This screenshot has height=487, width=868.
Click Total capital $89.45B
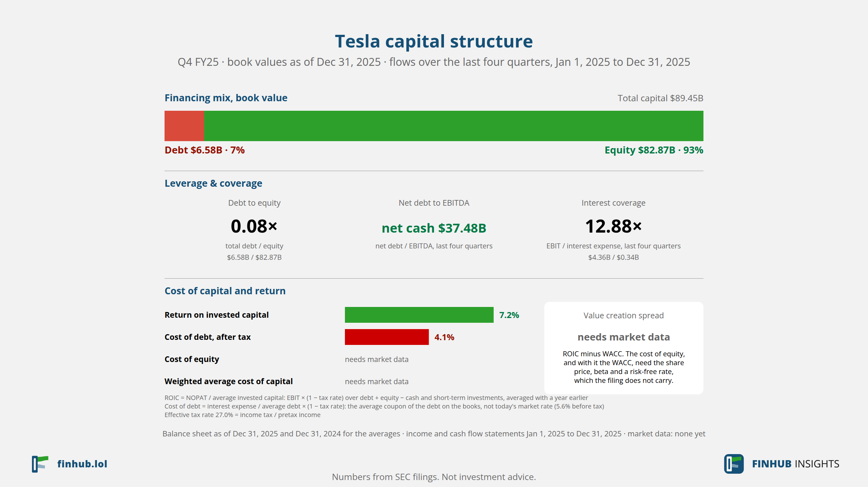[660, 98]
